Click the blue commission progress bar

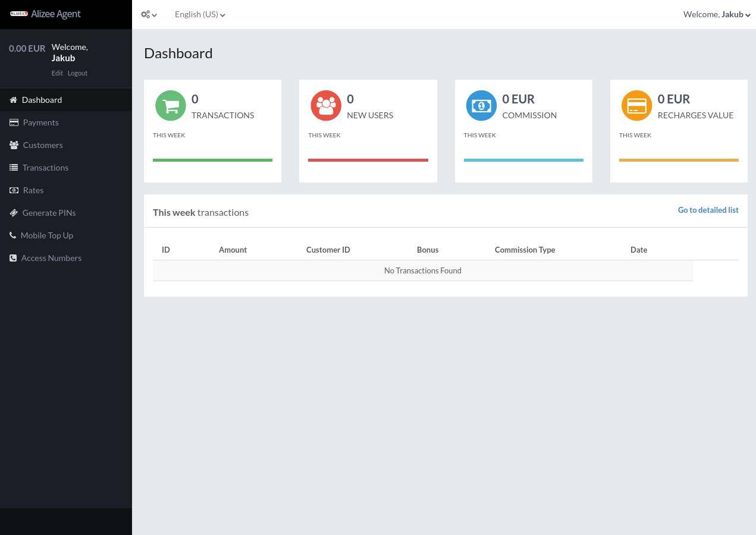tap(523, 160)
